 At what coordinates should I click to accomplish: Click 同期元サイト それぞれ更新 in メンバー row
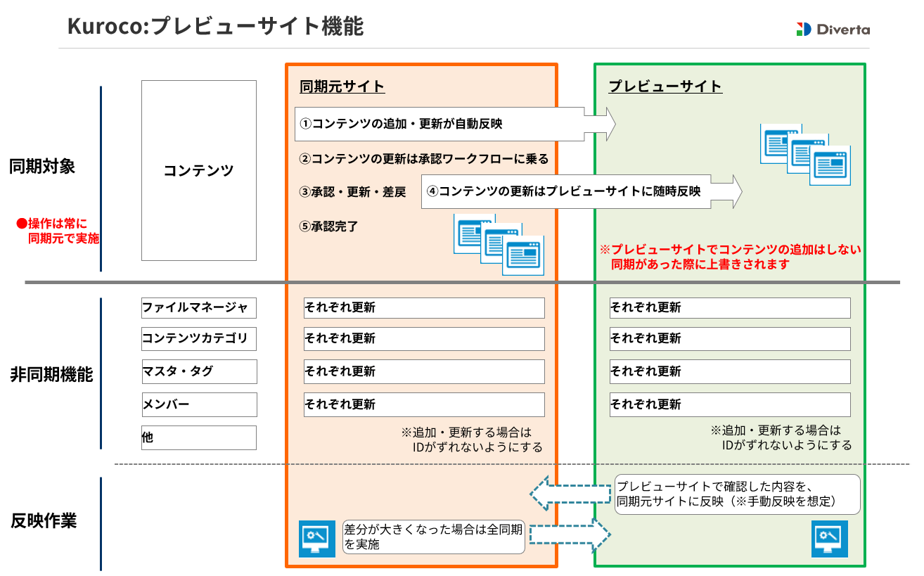tap(424, 405)
